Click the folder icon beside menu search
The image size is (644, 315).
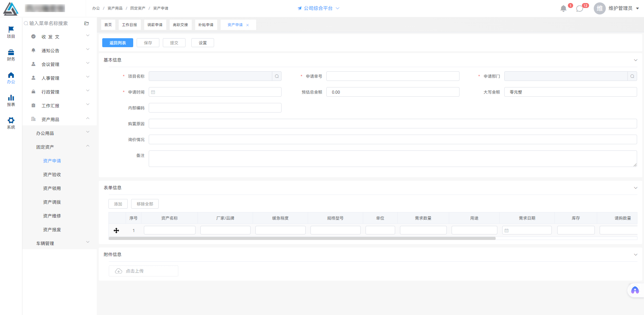click(x=87, y=23)
